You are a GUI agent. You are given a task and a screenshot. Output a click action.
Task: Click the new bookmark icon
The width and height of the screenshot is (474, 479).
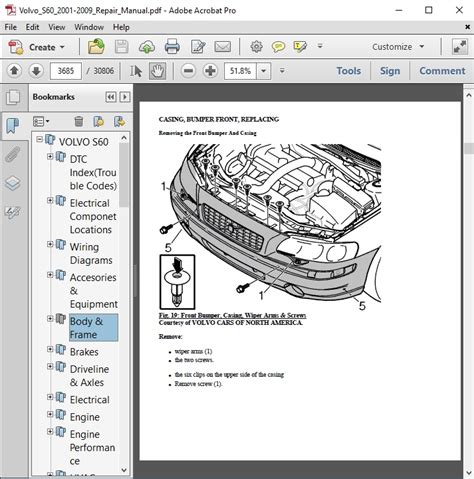pos(98,121)
